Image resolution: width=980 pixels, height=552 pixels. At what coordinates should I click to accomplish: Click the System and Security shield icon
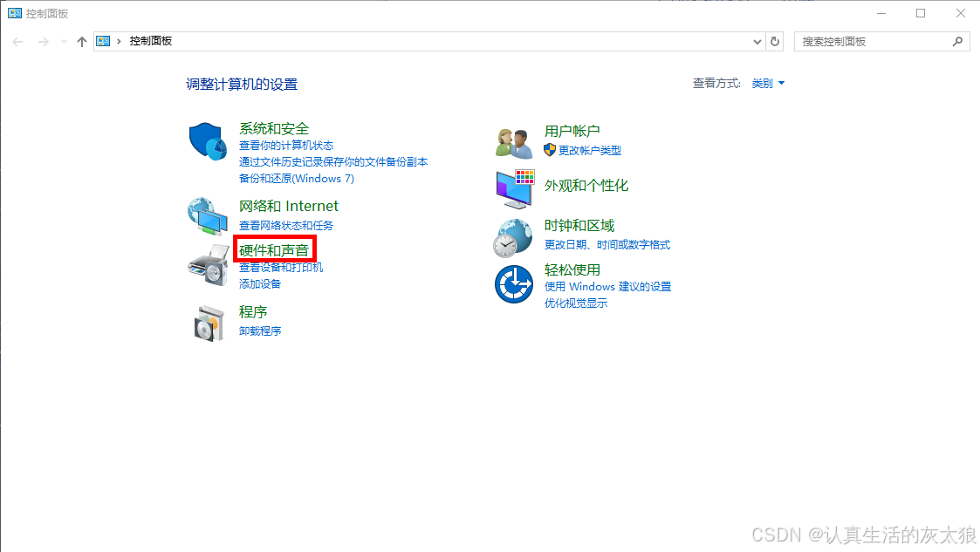click(x=208, y=141)
